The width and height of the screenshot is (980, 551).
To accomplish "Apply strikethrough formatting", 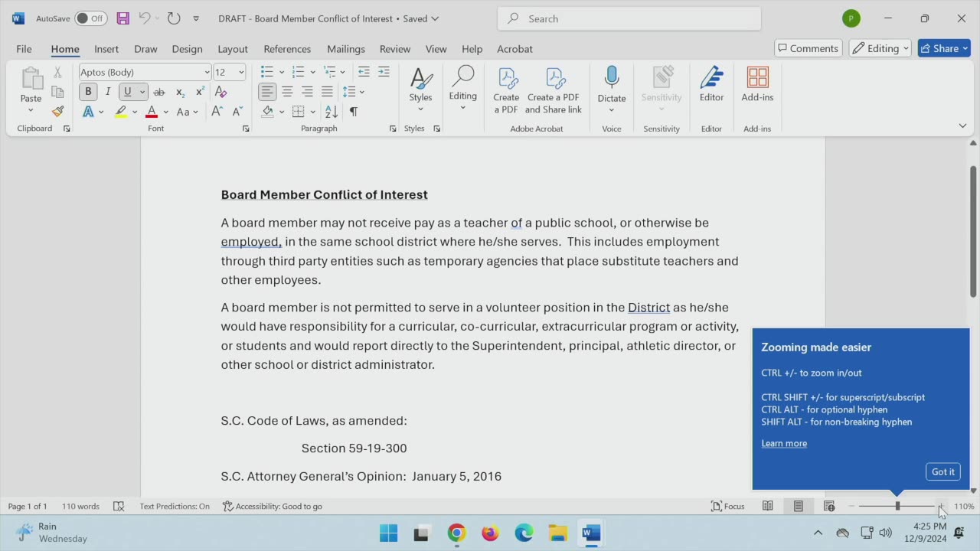I will (x=159, y=92).
